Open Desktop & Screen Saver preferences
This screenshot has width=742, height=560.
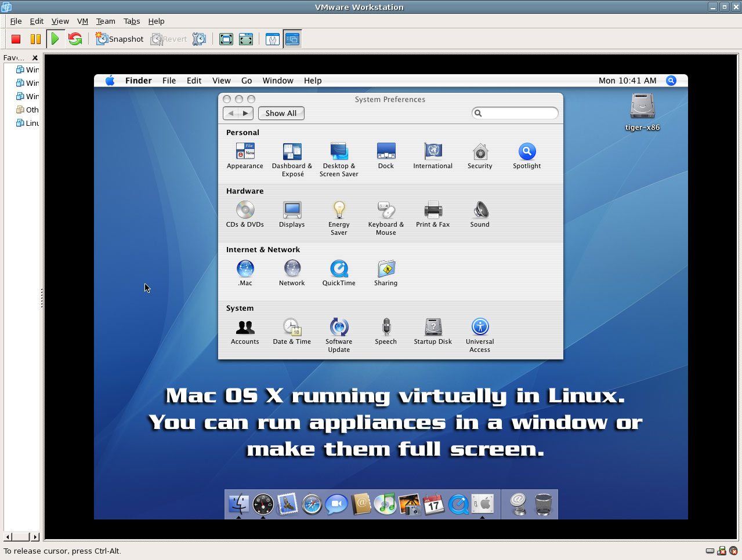click(x=339, y=160)
